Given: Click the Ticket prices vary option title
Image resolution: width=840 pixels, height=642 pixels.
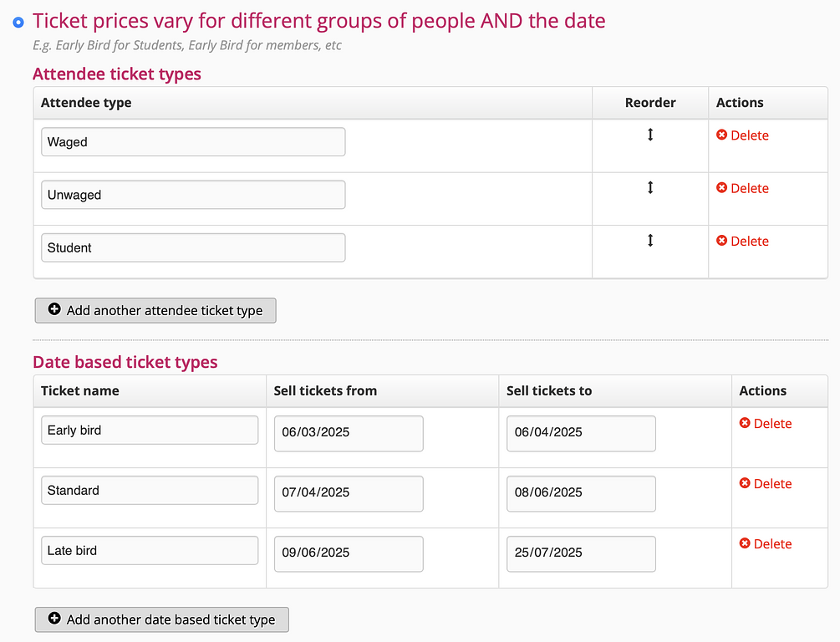Looking at the screenshot, I should [x=319, y=21].
